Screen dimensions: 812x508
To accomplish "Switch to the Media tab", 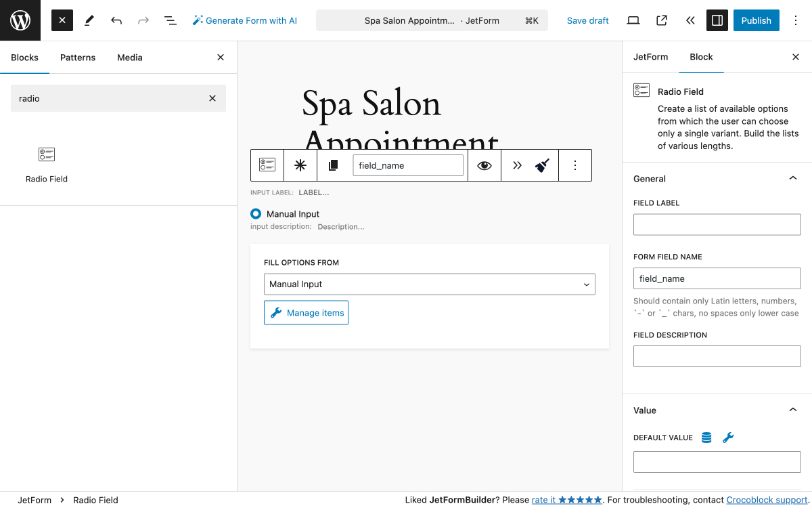I will [x=130, y=58].
